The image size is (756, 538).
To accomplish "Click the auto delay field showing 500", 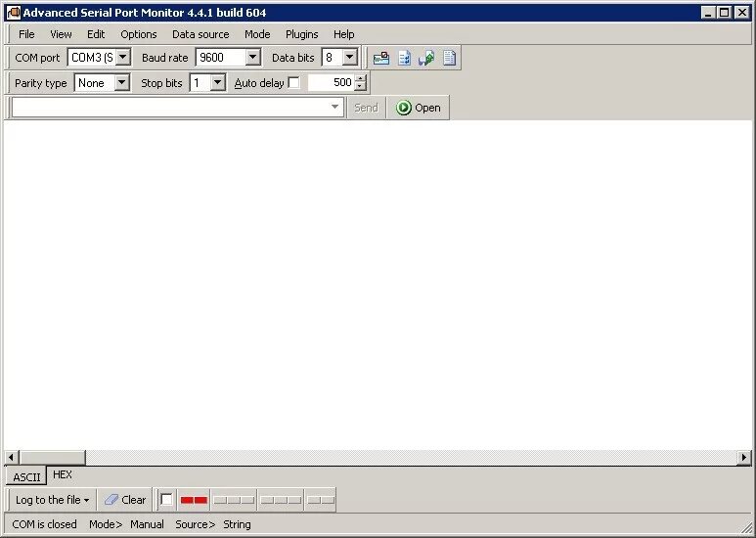I will pos(331,83).
